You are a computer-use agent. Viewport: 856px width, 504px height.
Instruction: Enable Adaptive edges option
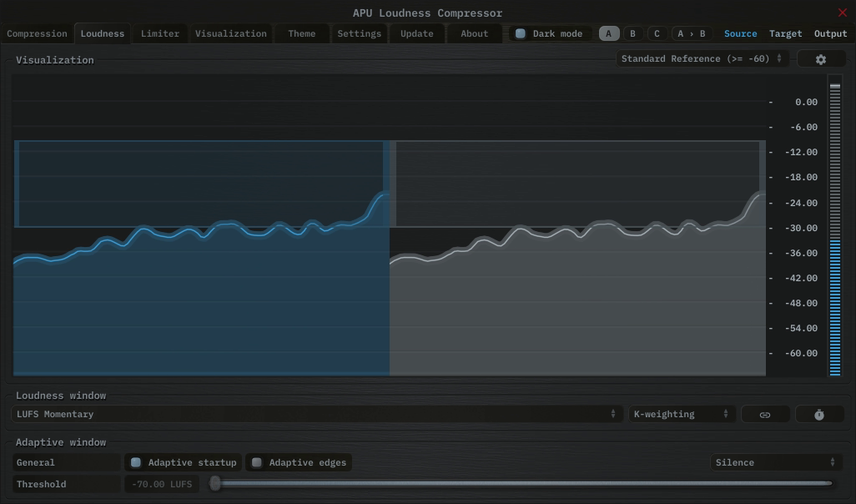(x=257, y=462)
